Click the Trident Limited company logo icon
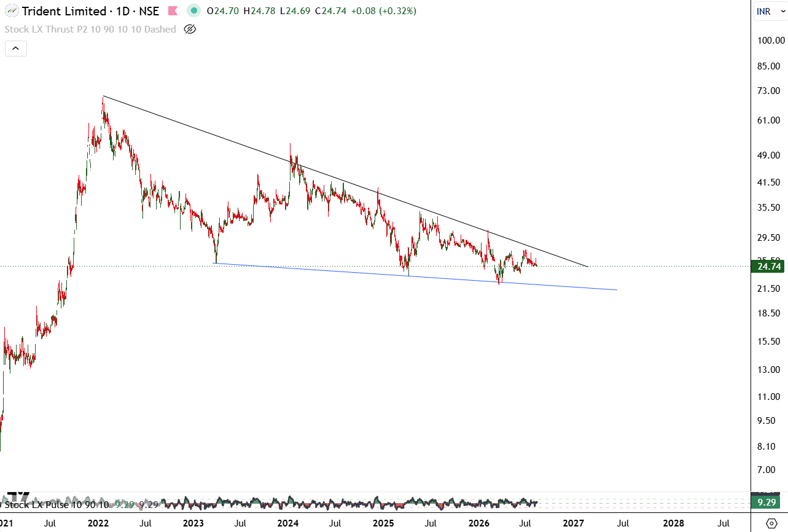Viewport: 788px width, 532px height. pyautogui.click(x=11, y=11)
